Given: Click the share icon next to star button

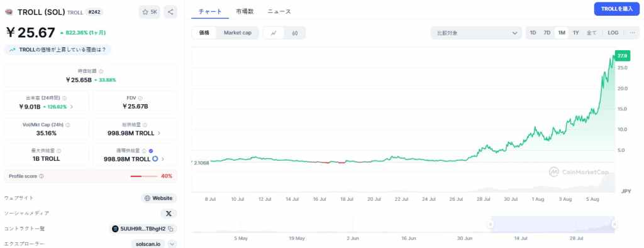Looking at the screenshot, I should 170,12.
